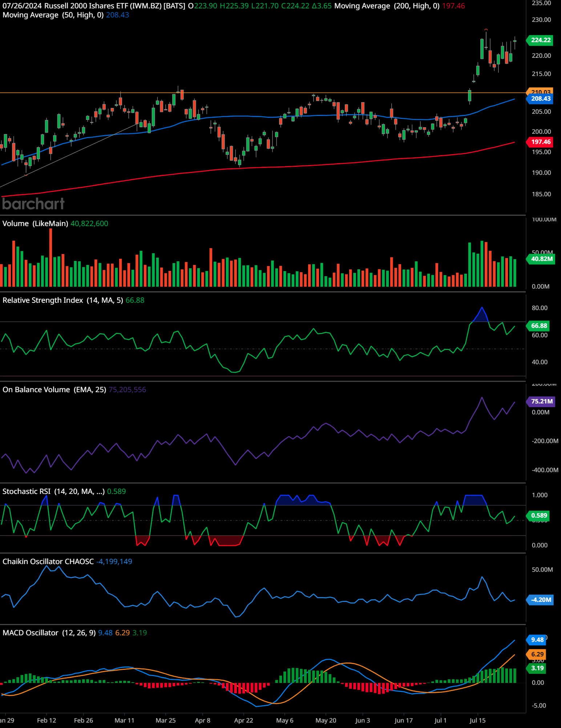
Task: Click the 'Feb 12' date axis label
Action: point(47,720)
